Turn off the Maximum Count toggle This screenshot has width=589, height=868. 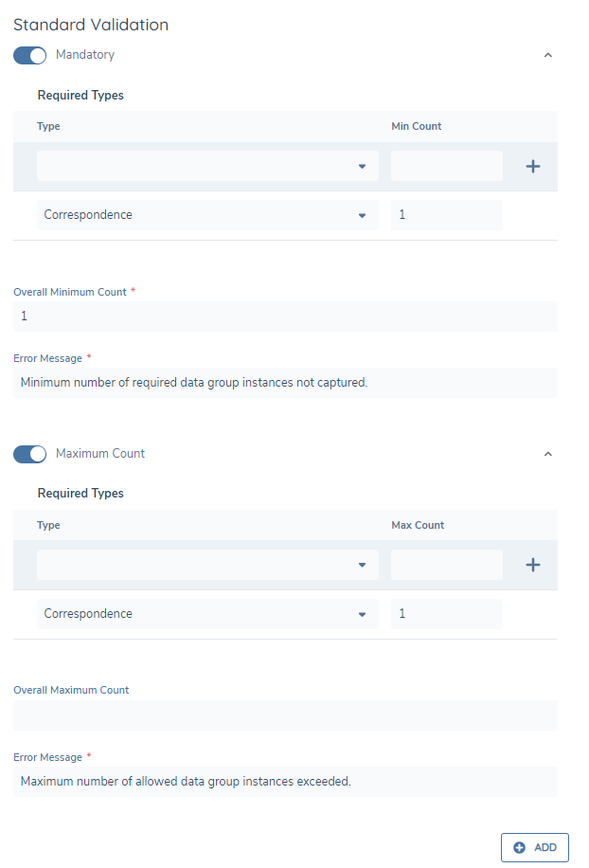[29, 454]
